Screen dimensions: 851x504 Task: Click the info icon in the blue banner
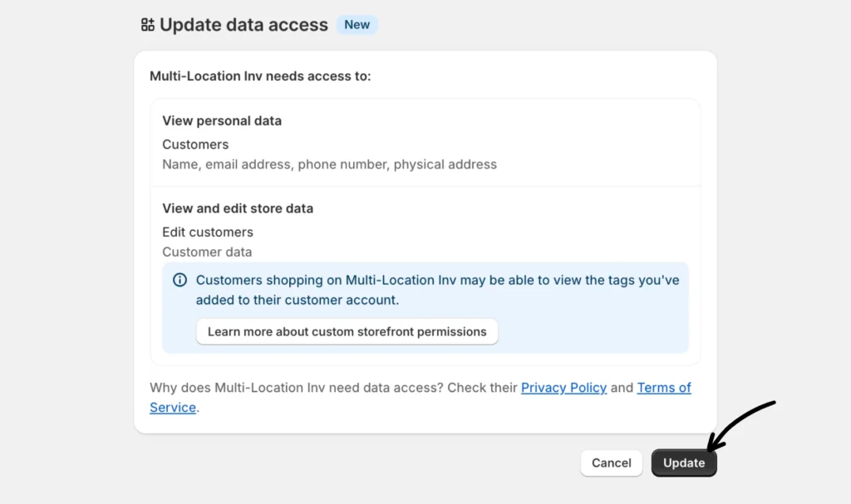coord(180,281)
